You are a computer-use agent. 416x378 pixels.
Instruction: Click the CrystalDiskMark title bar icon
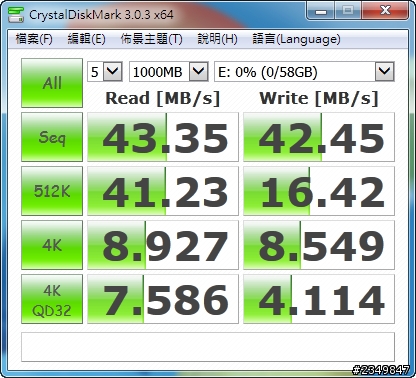[16, 15]
